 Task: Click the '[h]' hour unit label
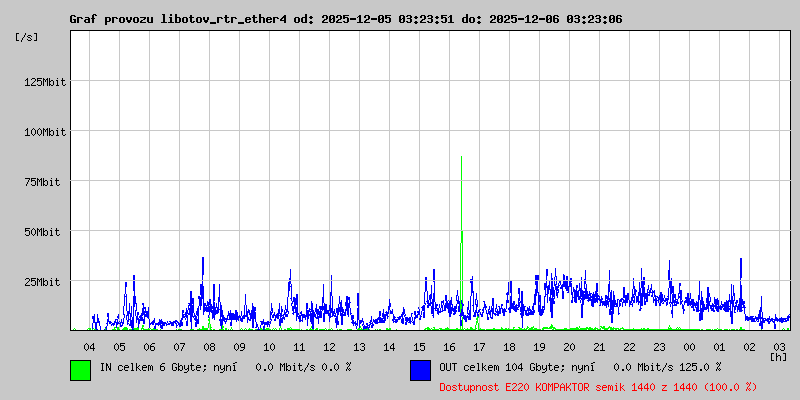point(778,356)
